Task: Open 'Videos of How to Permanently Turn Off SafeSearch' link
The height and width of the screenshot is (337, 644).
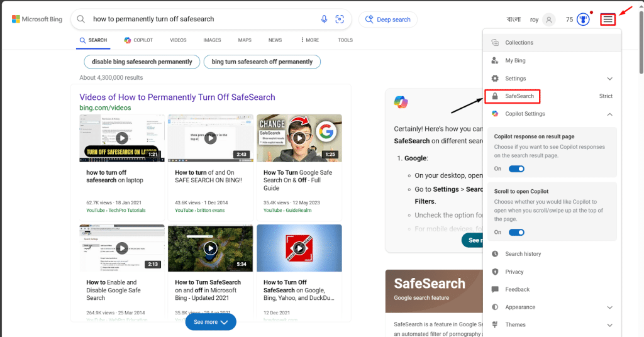Action: [177, 97]
